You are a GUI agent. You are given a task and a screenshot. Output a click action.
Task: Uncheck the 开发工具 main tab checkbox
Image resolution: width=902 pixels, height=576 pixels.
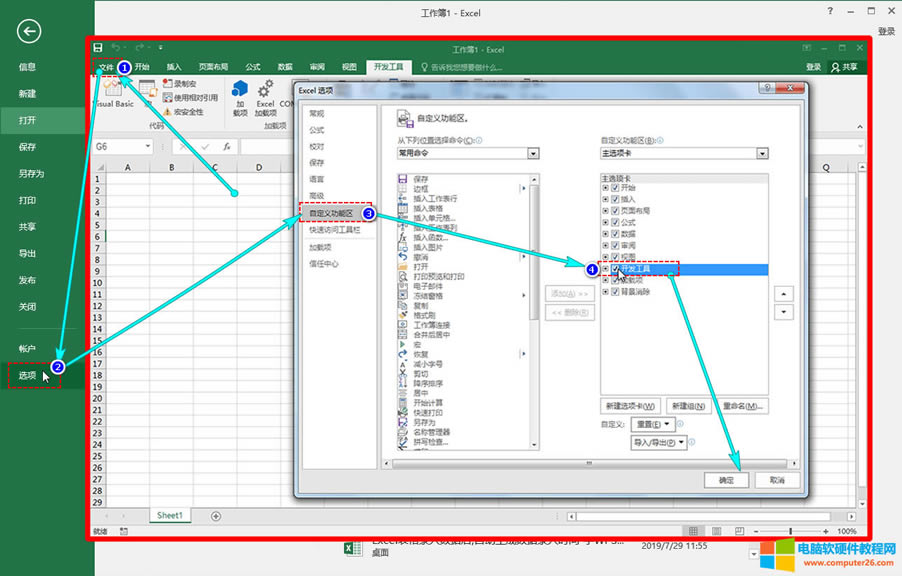tap(614, 269)
